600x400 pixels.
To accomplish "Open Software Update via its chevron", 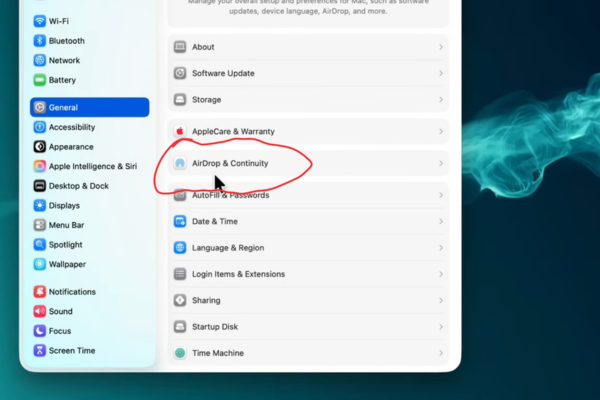I will 441,73.
